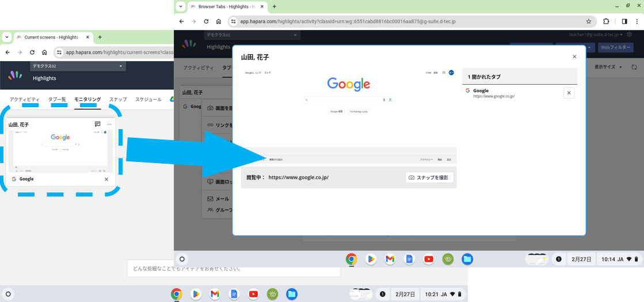Click スナップを撮影 button in the modal
Viewport: 644px width, 302px height.
429,178
